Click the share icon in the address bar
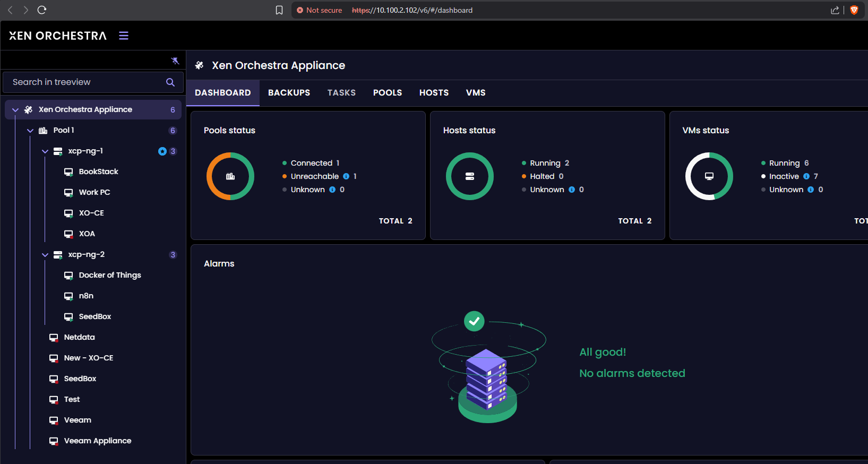The width and height of the screenshot is (868, 464). [x=835, y=10]
